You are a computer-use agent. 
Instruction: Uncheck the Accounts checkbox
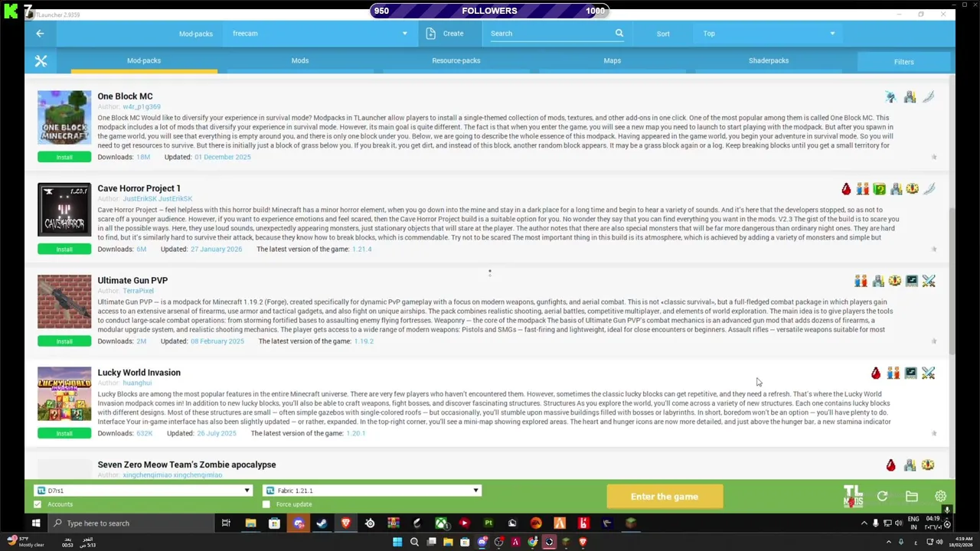(38, 504)
